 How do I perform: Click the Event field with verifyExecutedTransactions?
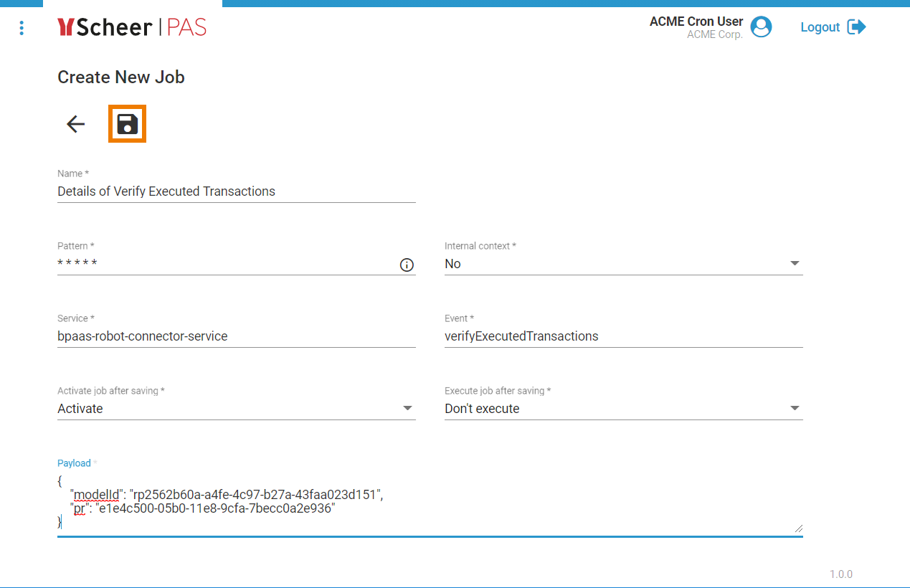pyautogui.click(x=622, y=336)
